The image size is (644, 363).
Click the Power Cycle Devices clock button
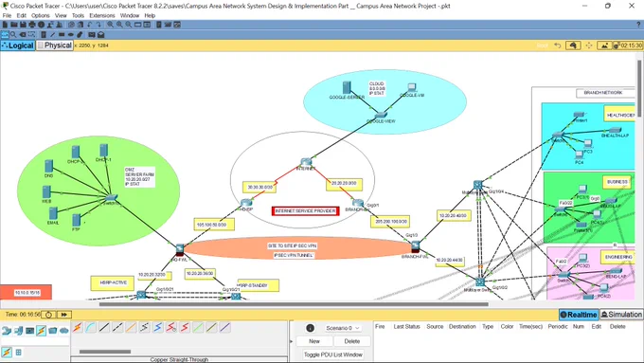(x=48, y=315)
